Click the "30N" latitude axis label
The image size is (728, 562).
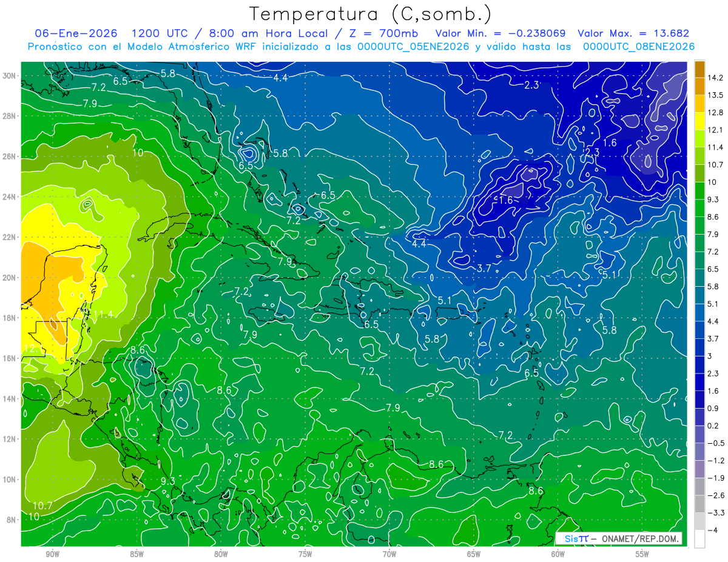(10, 75)
